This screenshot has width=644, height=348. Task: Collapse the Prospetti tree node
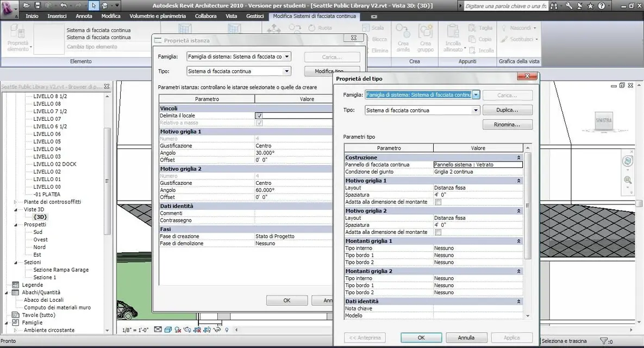pyautogui.click(x=16, y=225)
